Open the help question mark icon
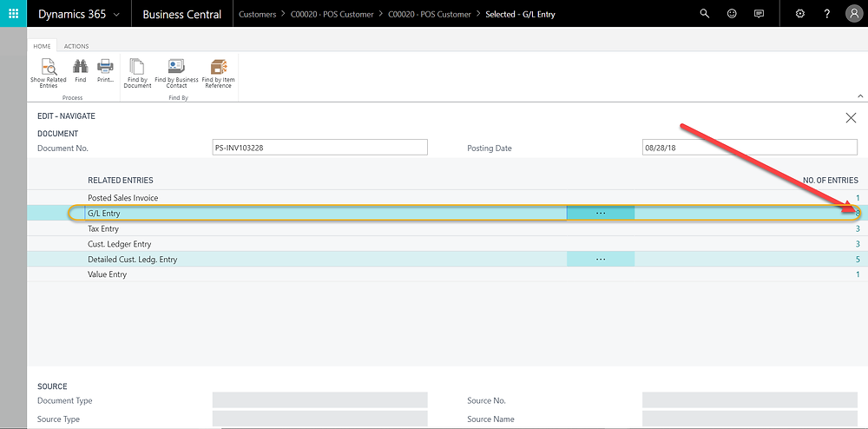868x429 pixels. tap(827, 14)
